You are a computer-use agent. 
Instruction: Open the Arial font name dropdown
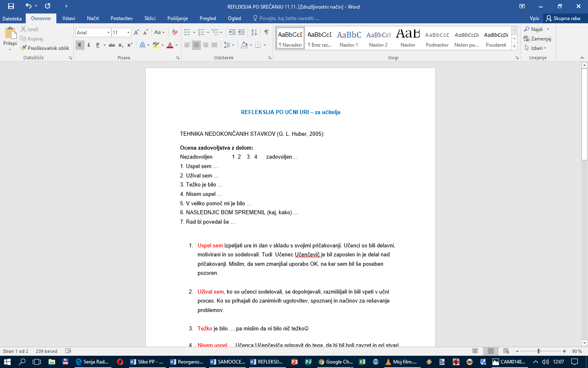(108, 32)
